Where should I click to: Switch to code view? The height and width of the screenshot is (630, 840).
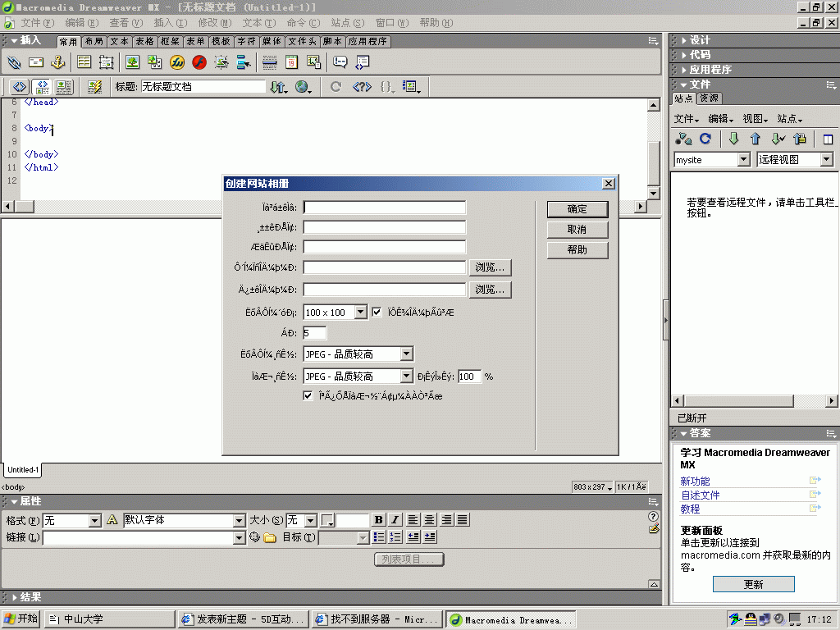click(x=20, y=87)
